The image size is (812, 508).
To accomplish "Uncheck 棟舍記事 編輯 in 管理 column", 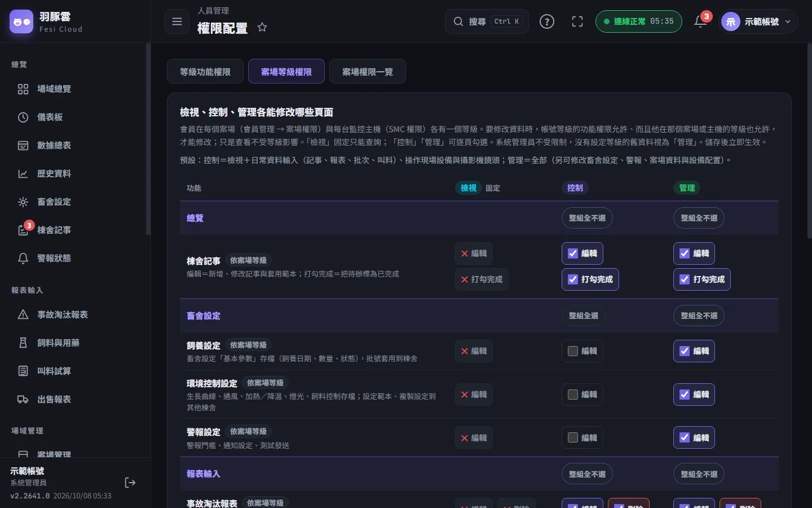I will click(694, 253).
